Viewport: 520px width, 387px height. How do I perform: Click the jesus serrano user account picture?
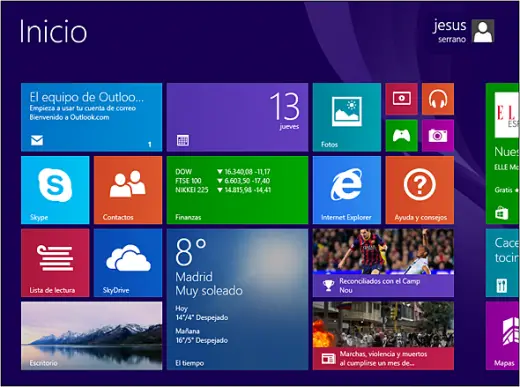coord(483,31)
